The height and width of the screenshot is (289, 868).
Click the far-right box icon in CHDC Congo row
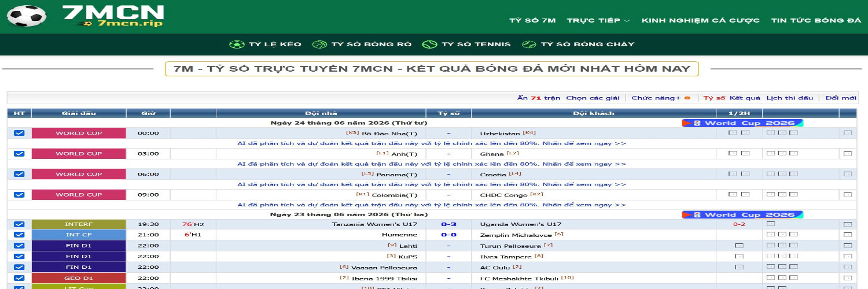tap(848, 195)
